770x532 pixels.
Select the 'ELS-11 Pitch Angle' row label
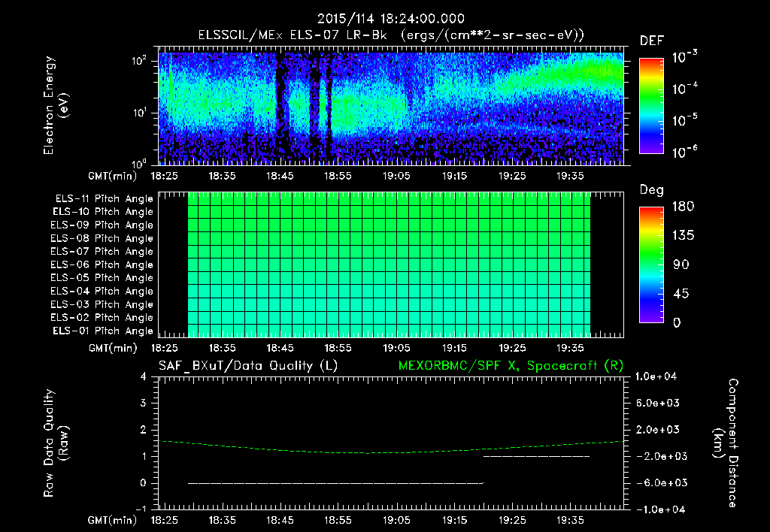[x=104, y=199]
